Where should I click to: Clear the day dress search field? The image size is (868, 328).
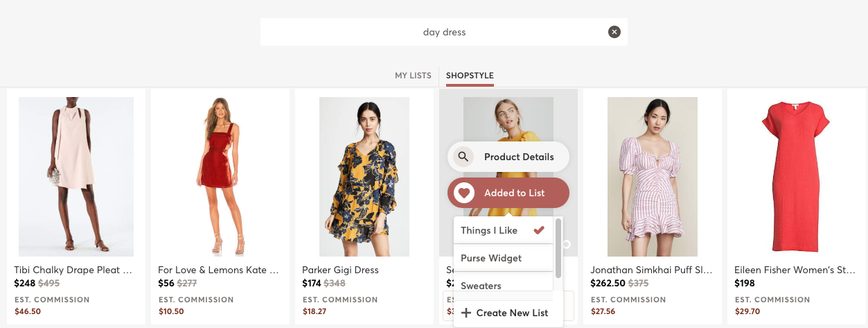[614, 32]
